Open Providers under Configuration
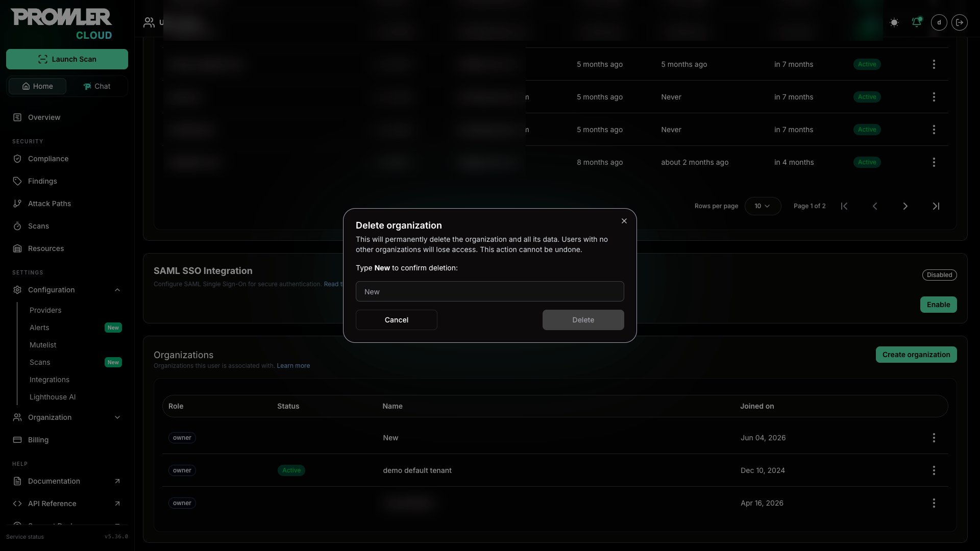Image resolution: width=980 pixels, height=551 pixels. tap(45, 310)
